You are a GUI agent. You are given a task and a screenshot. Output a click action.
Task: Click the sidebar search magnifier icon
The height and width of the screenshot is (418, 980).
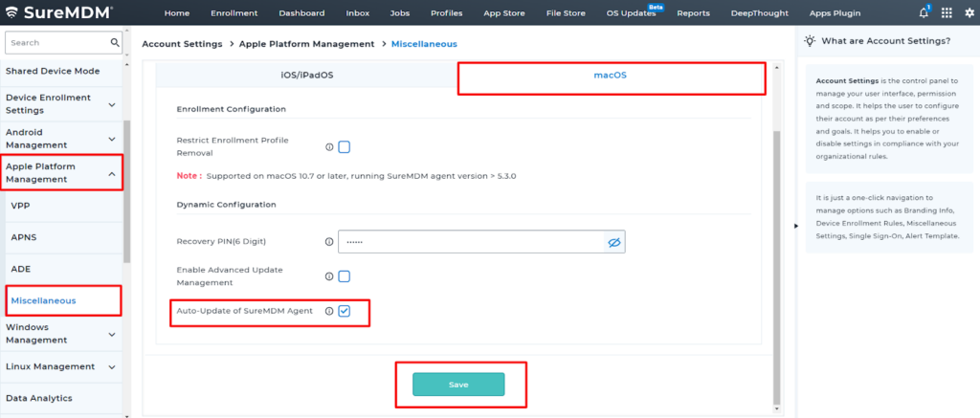(115, 43)
